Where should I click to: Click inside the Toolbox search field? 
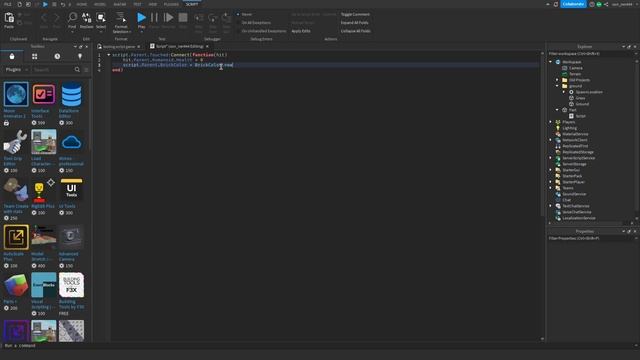(x=53, y=70)
